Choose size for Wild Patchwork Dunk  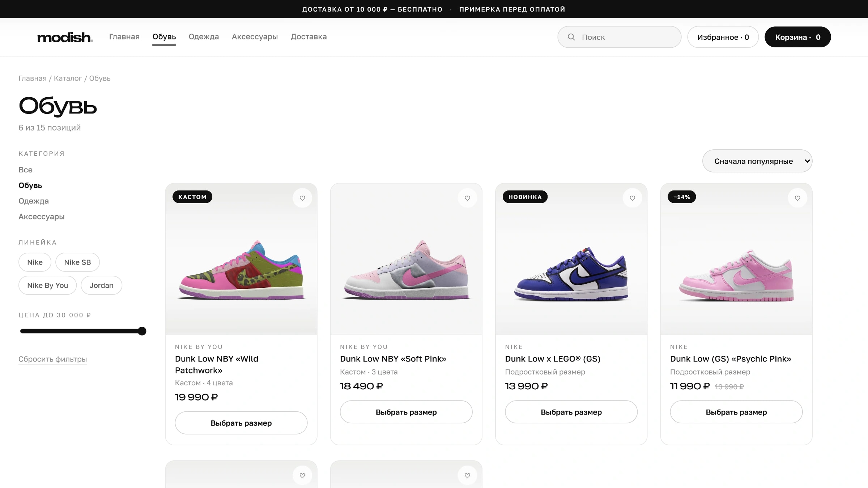coord(241,423)
